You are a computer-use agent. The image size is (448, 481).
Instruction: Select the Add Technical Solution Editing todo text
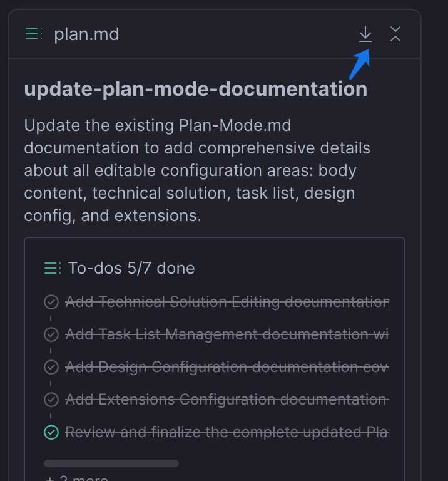click(x=227, y=302)
